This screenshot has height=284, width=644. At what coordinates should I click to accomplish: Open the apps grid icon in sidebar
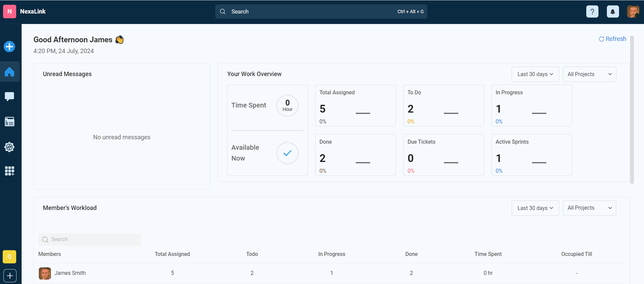pos(9,171)
